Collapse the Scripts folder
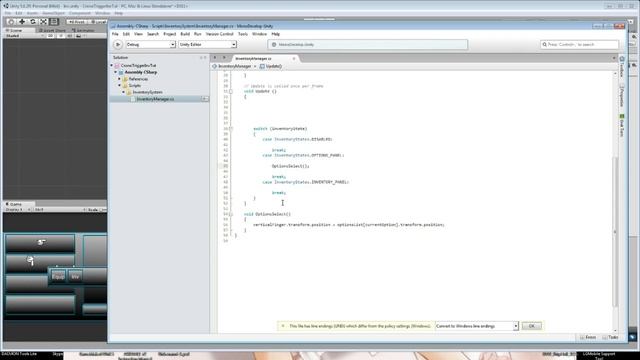Image resolution: width=640 pixels, height=360 pixels. point(120,86)
